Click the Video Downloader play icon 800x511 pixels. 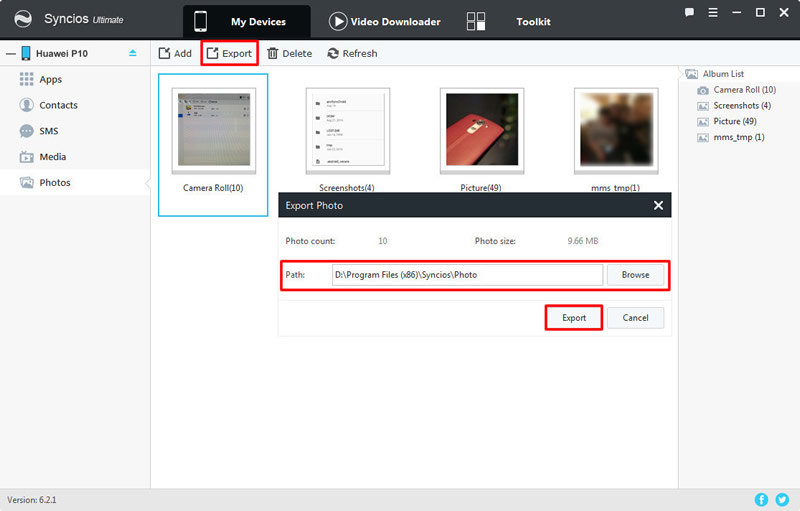338,21
